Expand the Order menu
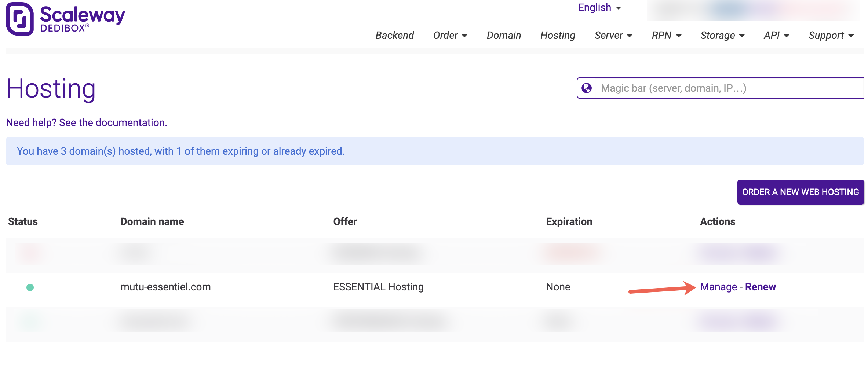 pos(450,36)
